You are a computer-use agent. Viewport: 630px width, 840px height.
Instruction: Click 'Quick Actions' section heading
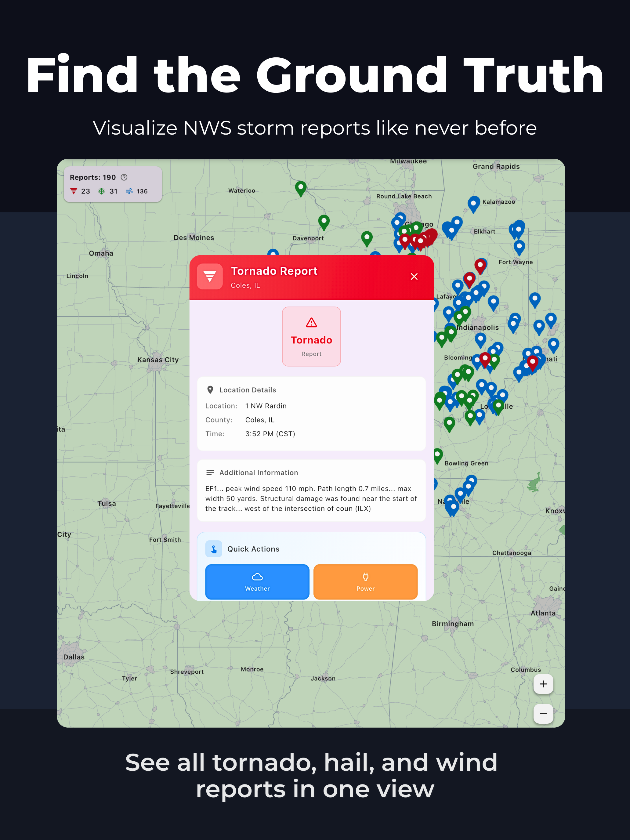pos(253,549)
